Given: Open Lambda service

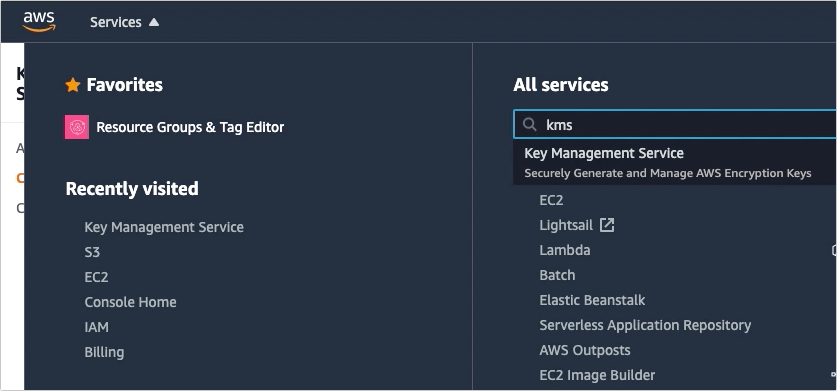Looking at the screenshot, I should (565, 251).
